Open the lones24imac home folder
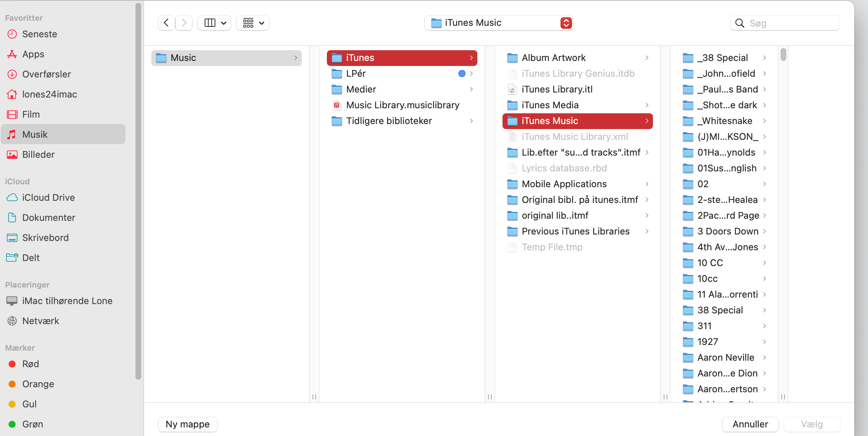868x436 pixels. 63,94
